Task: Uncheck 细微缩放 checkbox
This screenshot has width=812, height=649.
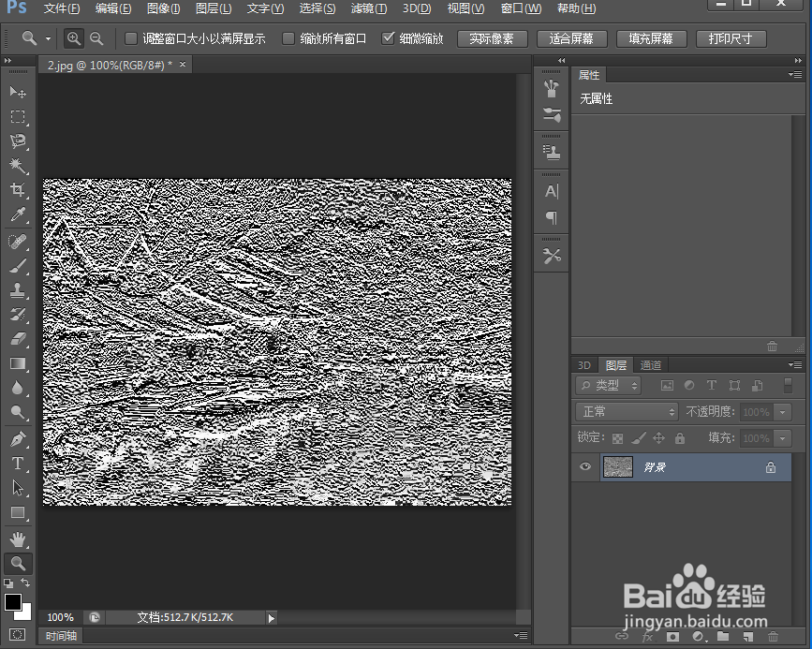Action: (388, 38)
